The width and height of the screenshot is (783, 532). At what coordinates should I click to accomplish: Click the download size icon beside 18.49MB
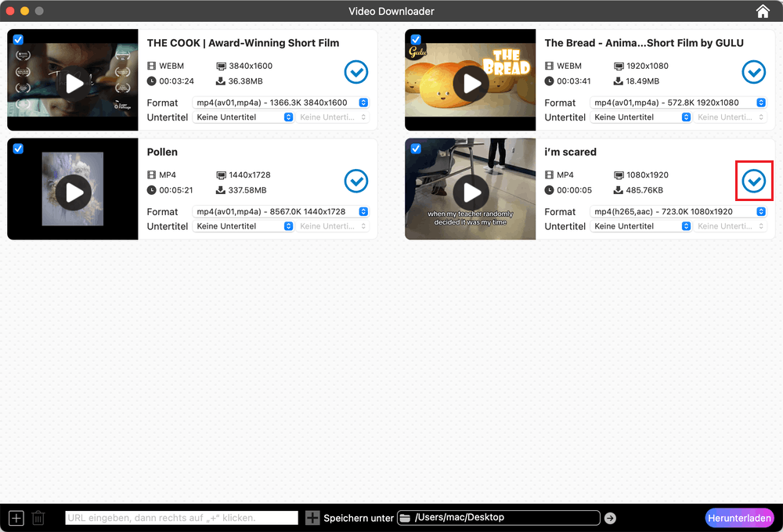pyautogui.click(x=619, y=81)
